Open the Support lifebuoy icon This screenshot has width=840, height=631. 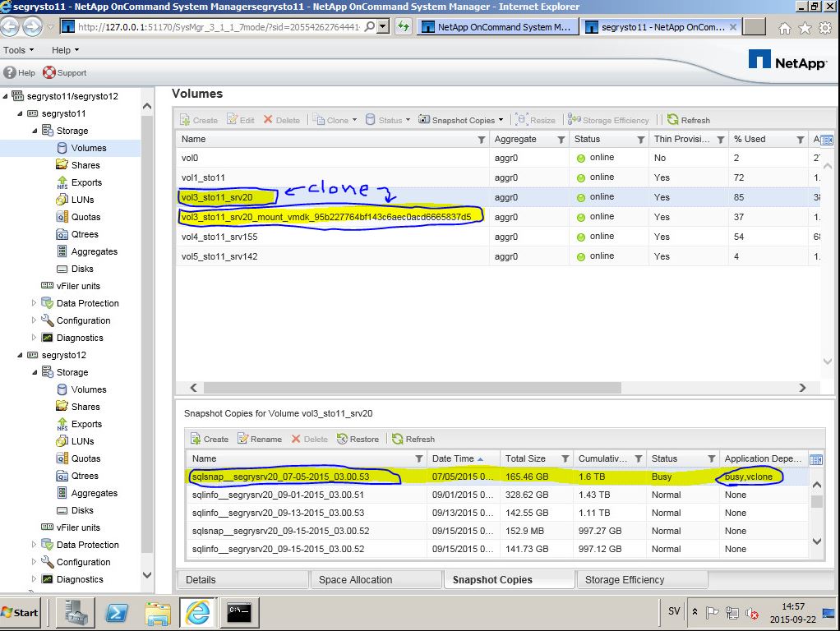pyautogui.click(x=49, y=72)
